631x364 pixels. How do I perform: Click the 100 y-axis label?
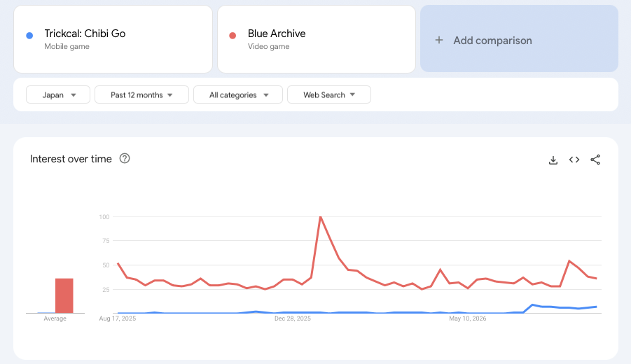[104, 217]
